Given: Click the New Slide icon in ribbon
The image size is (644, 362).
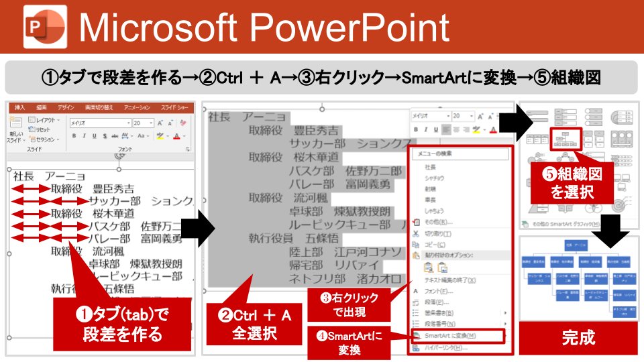Looking at the screenshot, I should (16, 122).
